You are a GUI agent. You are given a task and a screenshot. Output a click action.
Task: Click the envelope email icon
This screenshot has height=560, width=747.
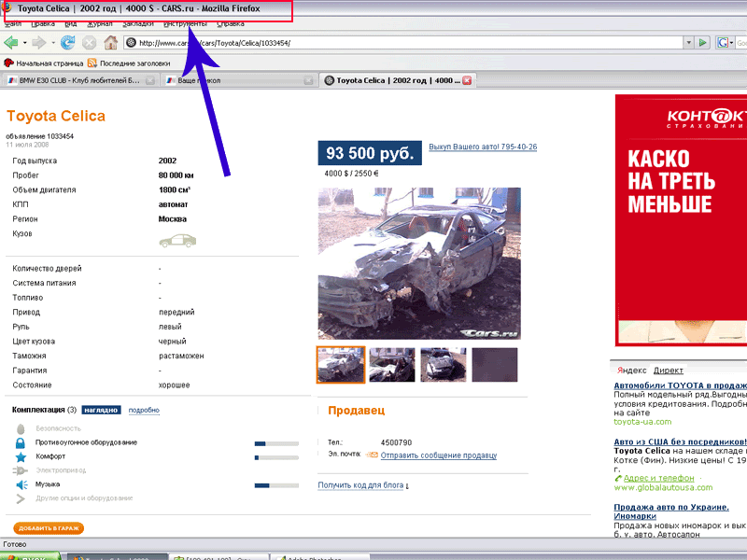click(x=372, y=455)
